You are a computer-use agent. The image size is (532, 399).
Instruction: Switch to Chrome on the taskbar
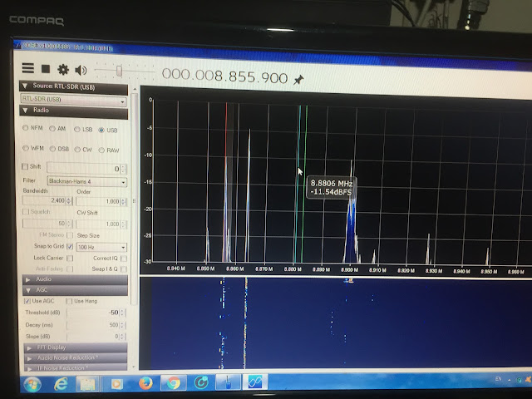tap(173, 383)
